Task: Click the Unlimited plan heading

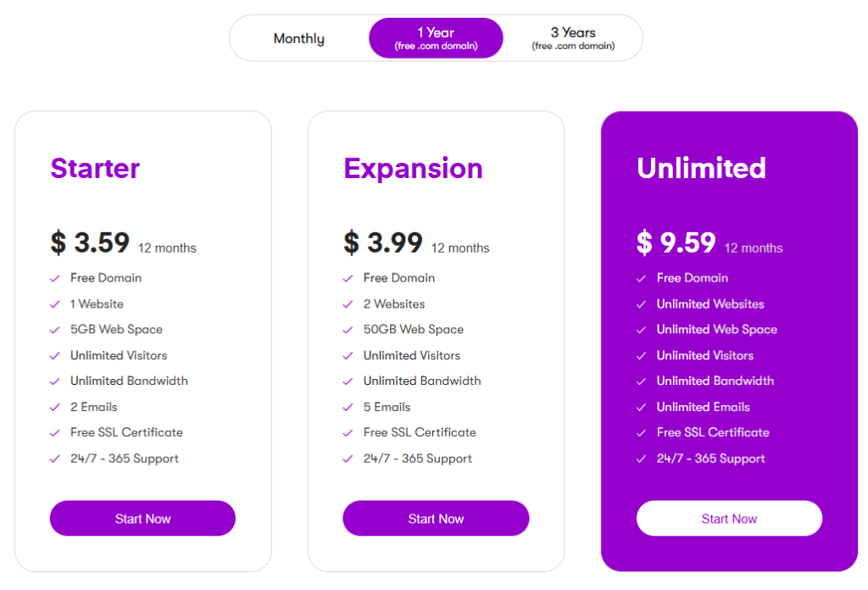Action: click(701, 168)
